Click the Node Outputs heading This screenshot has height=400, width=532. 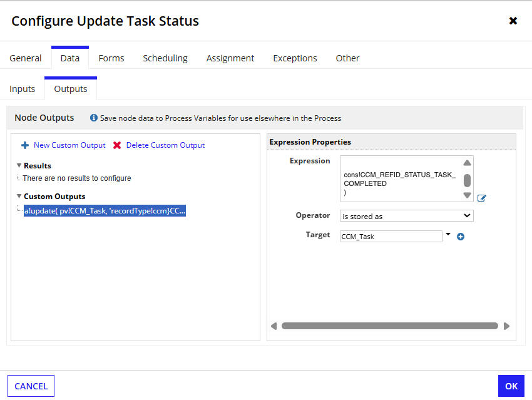44,118
